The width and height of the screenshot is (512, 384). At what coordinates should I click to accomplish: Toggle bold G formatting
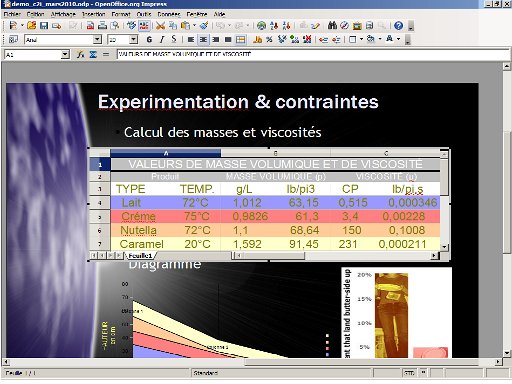click(149, 40)
